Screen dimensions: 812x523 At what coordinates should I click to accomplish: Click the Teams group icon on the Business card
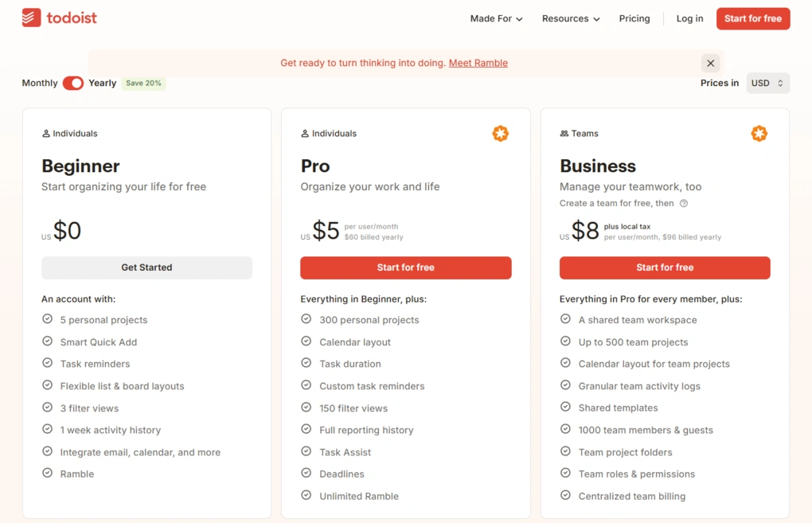564,134
